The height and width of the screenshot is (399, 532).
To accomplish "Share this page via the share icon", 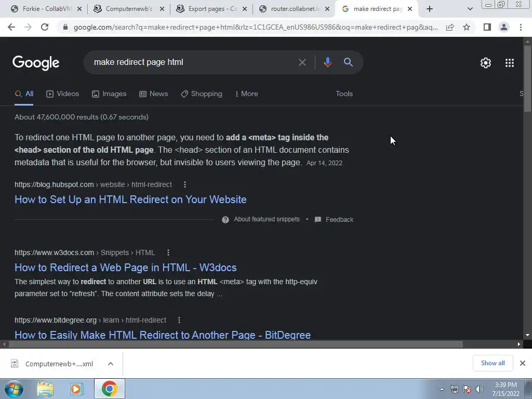I will [x=450, y=27].
